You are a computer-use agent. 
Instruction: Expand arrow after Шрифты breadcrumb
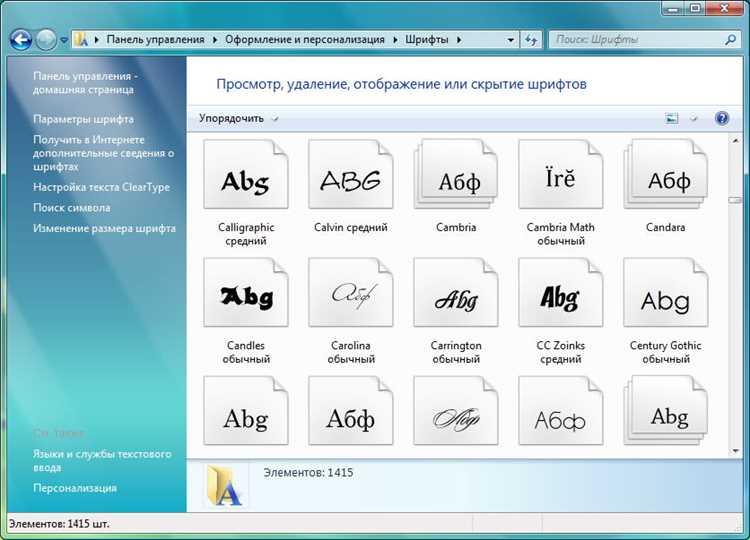(x=459, y=40)
